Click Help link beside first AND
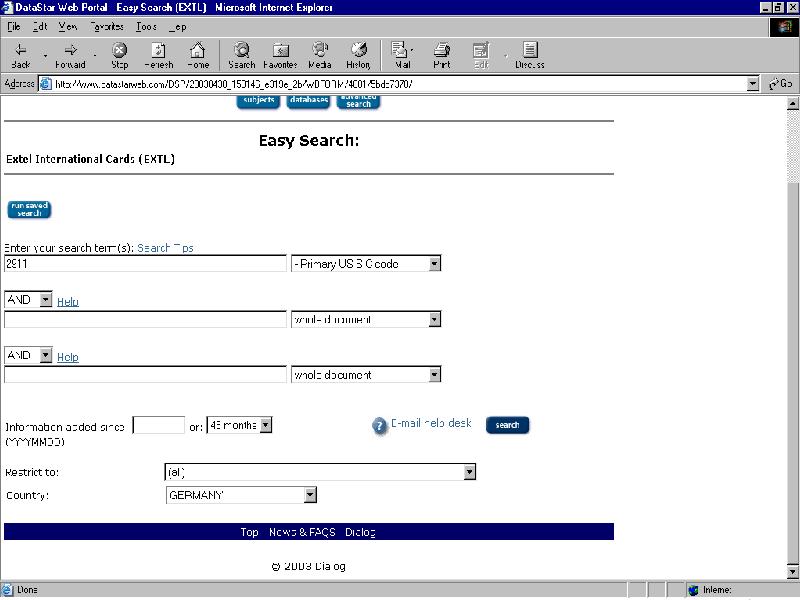 [x=68, y=302]
